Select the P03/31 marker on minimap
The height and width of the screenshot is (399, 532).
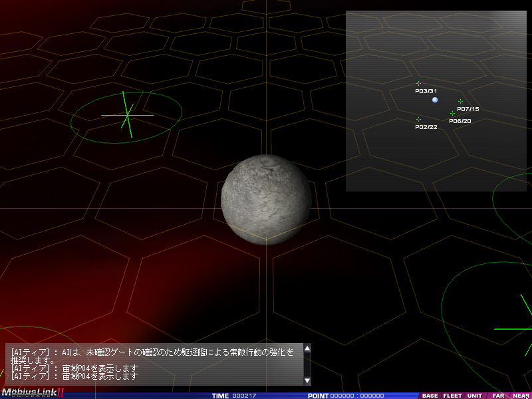click(x=418, y=84)
